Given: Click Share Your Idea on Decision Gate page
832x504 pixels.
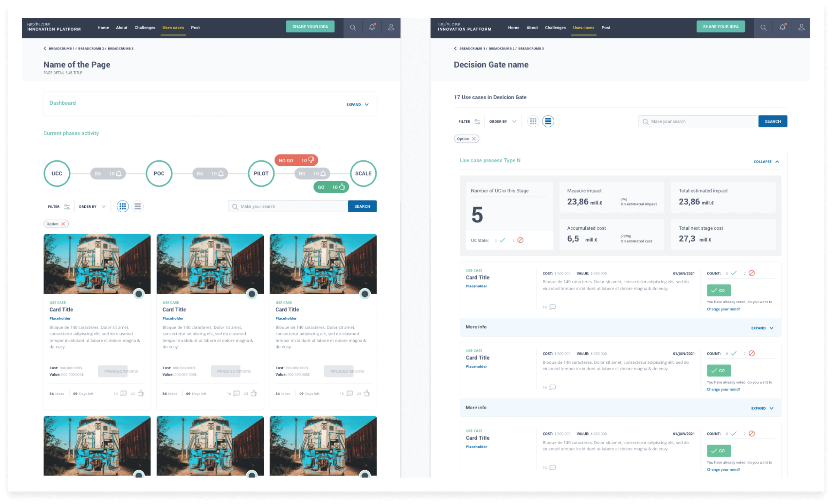Looking at the screenshot, I should pos(721,26).
